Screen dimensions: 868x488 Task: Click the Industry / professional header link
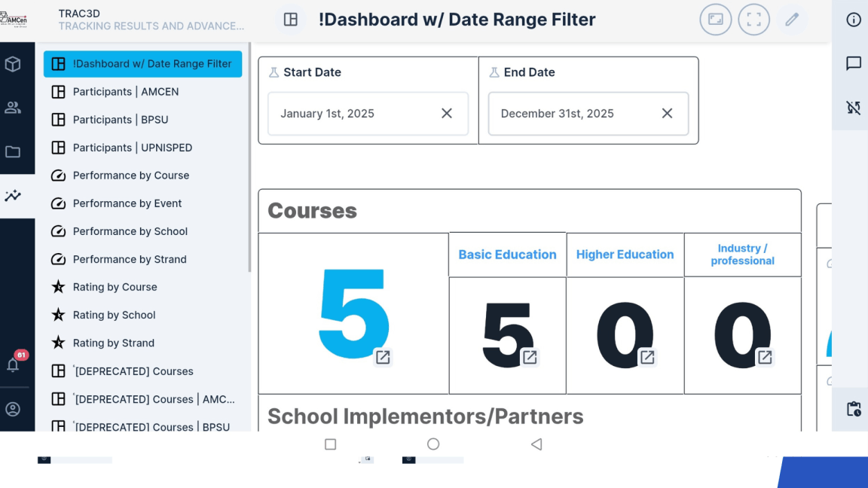pyautogui.click(x=742, y=255)
